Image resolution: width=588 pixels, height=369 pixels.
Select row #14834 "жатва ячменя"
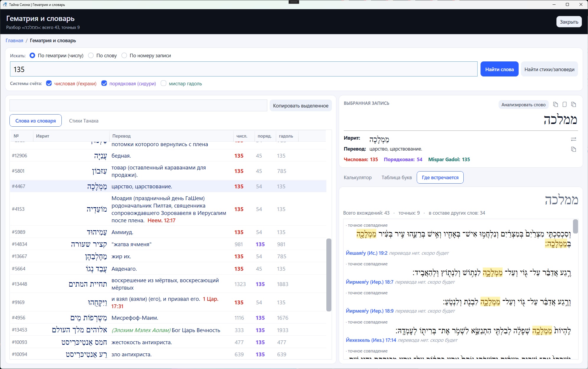168,244
